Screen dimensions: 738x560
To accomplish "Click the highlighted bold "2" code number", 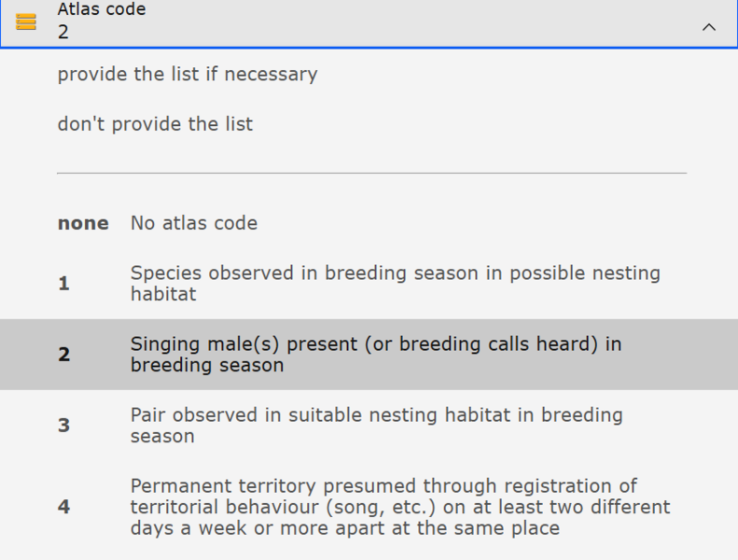I will click(63, 355).
